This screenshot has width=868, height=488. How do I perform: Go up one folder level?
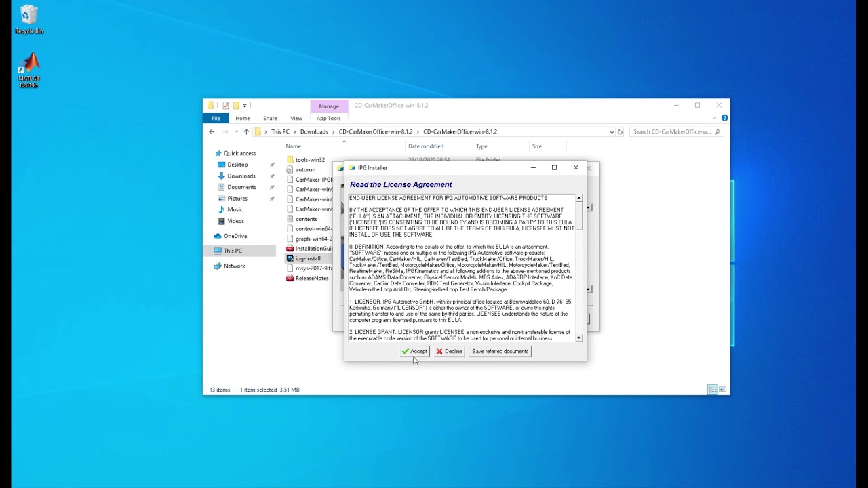click(x=246, y=131)
